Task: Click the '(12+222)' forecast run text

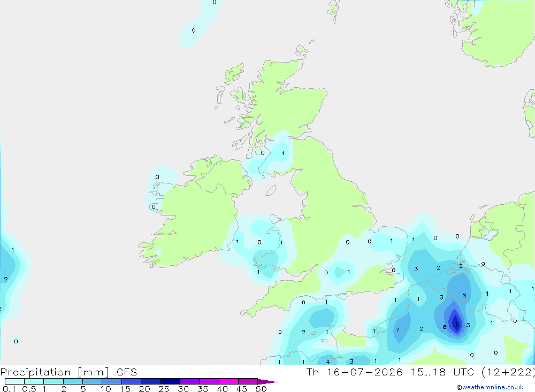Action: [x=508, y=372]
